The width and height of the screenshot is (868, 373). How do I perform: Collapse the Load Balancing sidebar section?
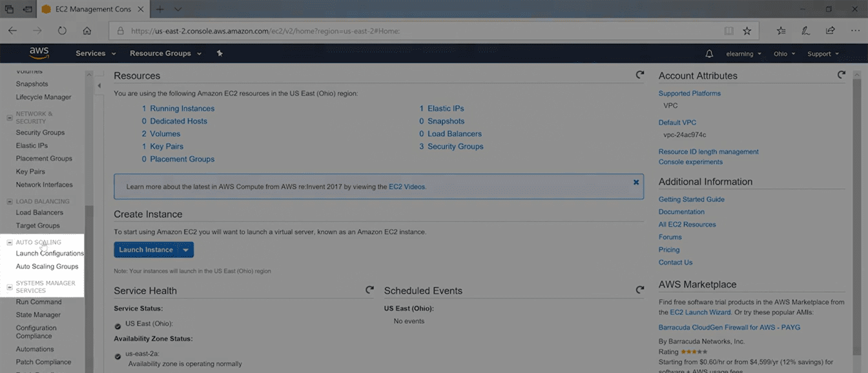pyautogui.click(x=10, y=201)
